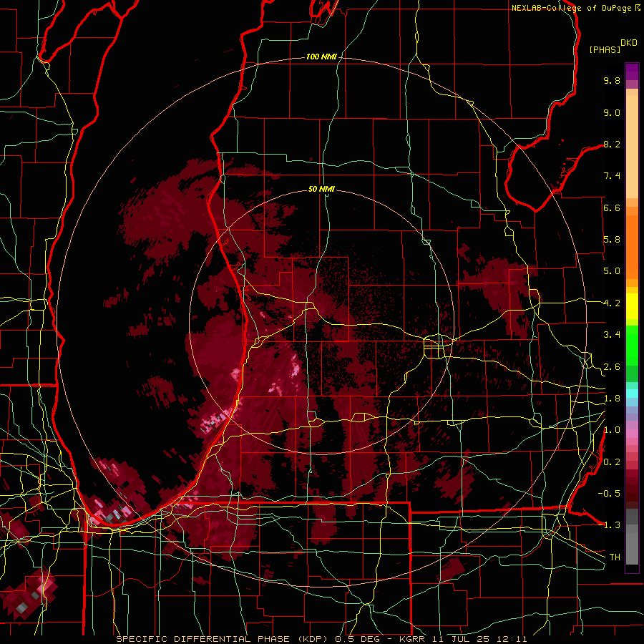Pick the yellow segment of the color scale
This screenshot has height=644, width=644.
pos(632,306)
